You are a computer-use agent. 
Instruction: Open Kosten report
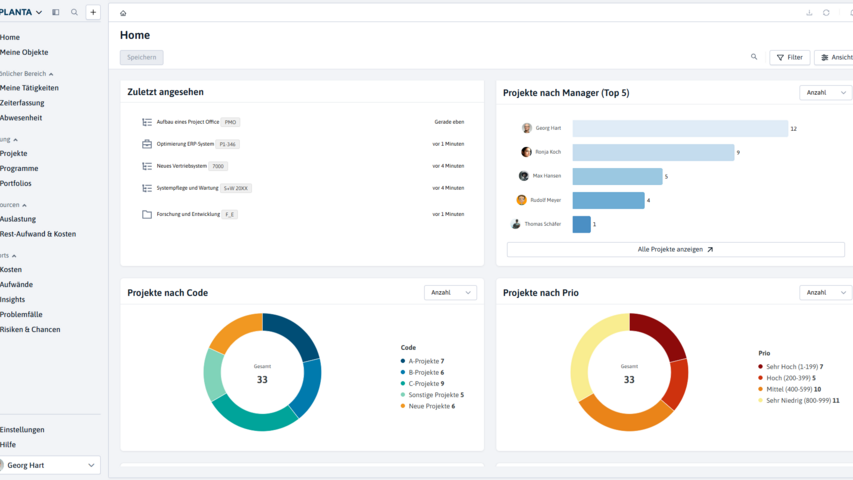(x=11, y=269)
